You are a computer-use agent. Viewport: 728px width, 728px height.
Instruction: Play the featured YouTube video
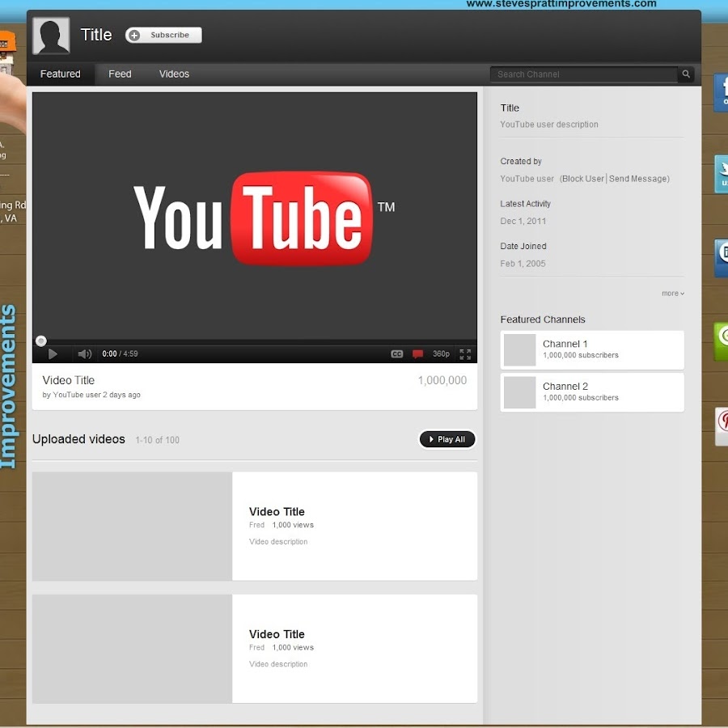click(x=53, y=353)
